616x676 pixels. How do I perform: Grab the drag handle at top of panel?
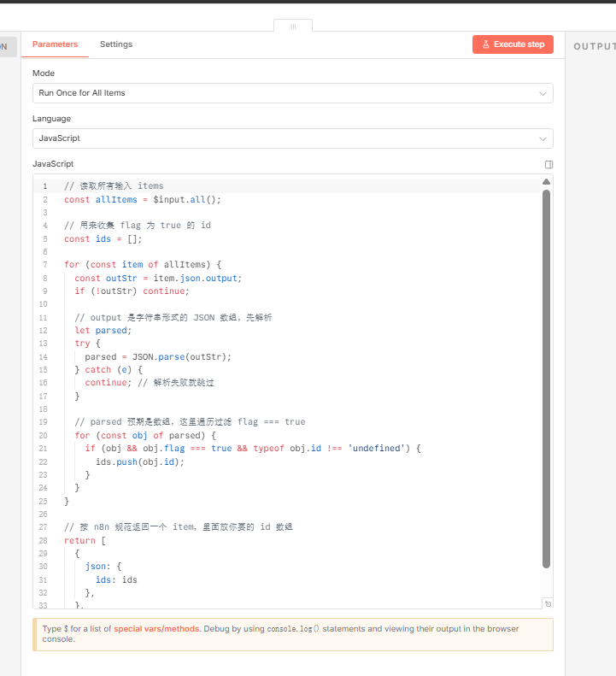pos(293,26)
